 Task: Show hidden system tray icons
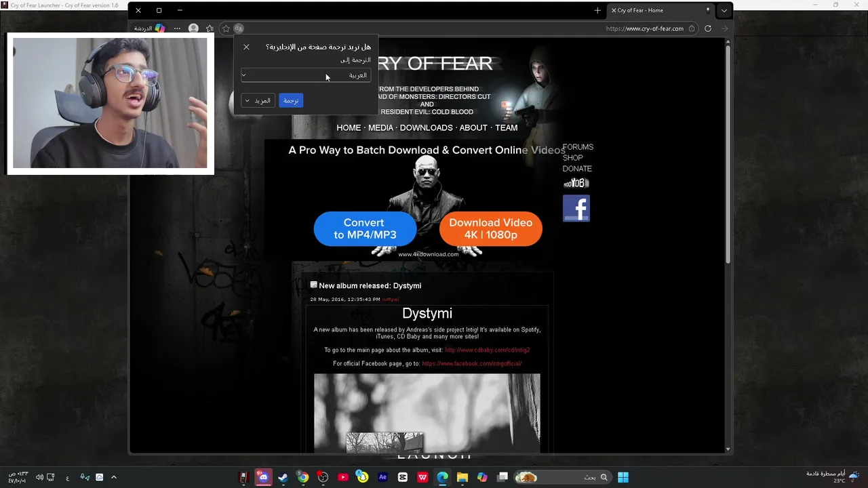pyautogui.click(x=114, y=477)
